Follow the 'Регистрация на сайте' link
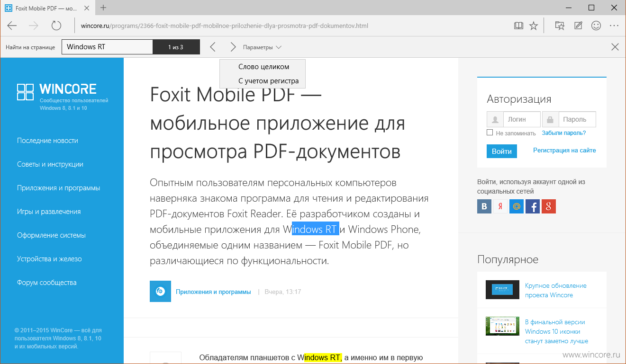Viewport: 626px width, 364px height. 564,150
